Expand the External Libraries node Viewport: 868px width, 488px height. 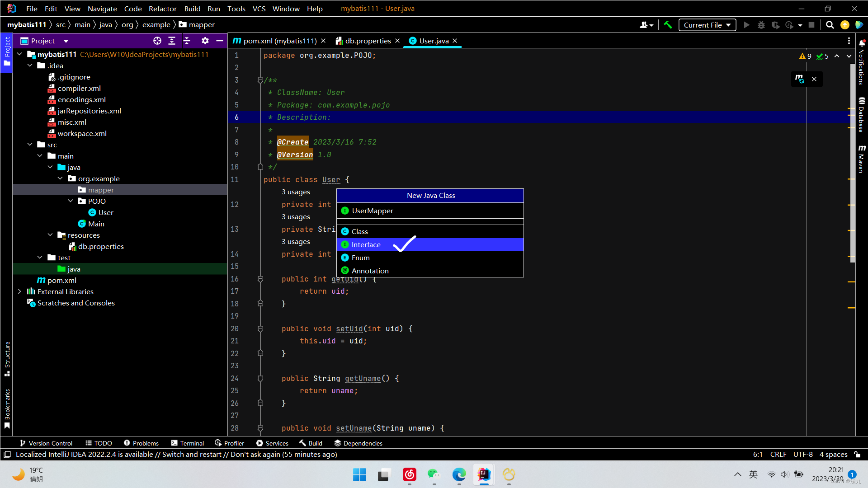click(x=19, y=291)
